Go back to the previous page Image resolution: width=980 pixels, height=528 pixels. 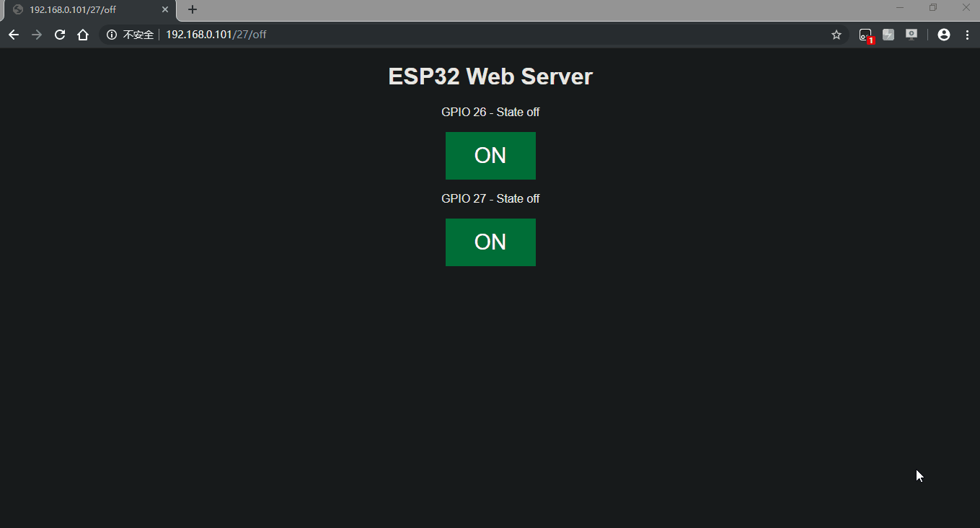pyautogui.click(x=14, y=35)
